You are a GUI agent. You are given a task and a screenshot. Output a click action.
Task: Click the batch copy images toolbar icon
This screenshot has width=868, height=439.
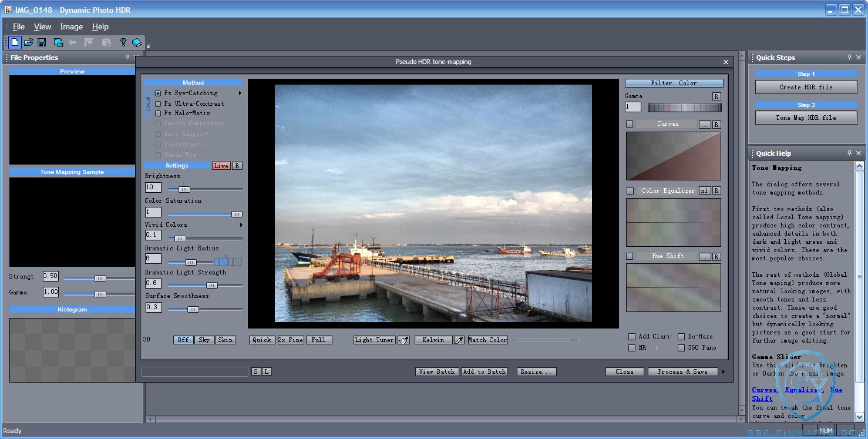pyautogui.click(x=58, y=42)
